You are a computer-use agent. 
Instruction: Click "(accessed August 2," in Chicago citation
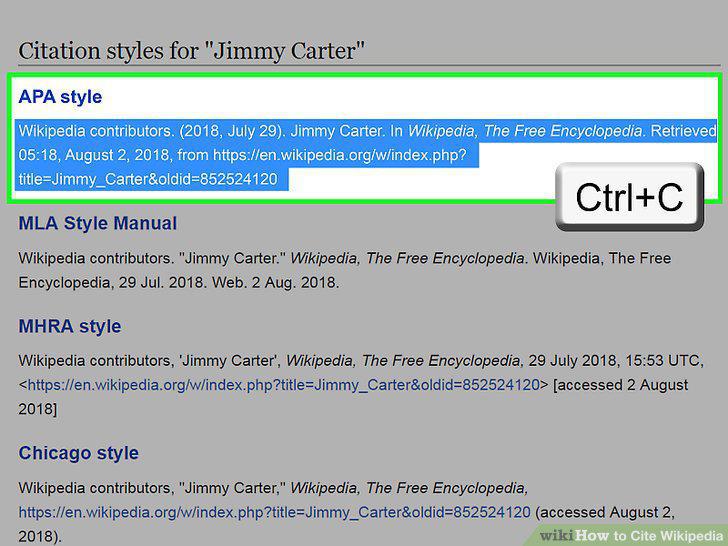click(x=605, y=512)
